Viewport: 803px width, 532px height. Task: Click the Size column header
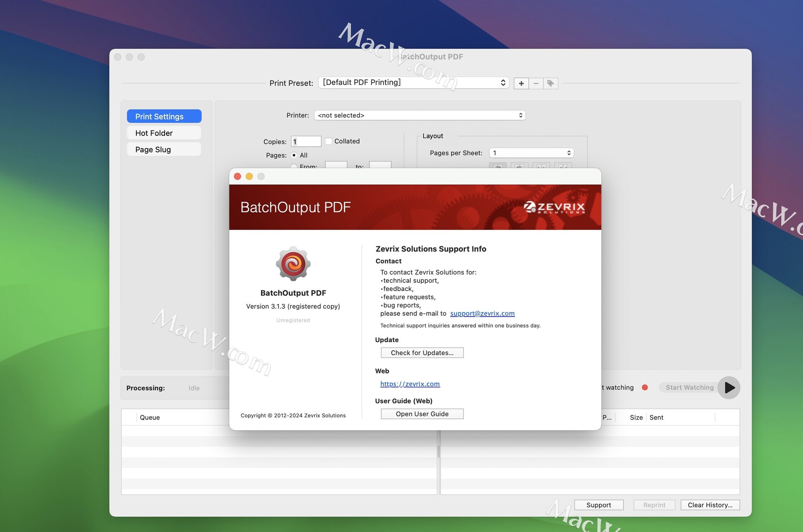point(636,417)
